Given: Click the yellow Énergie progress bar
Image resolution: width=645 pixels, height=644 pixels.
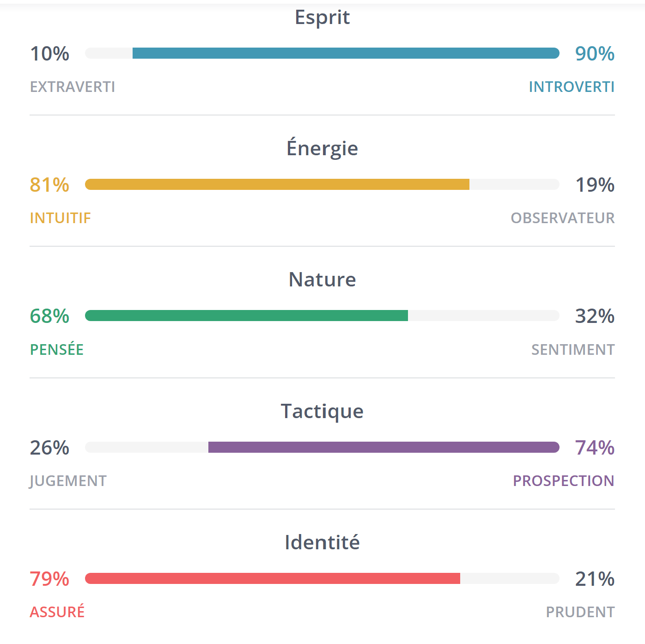Looking at the screenshot, I should [277, 184].
